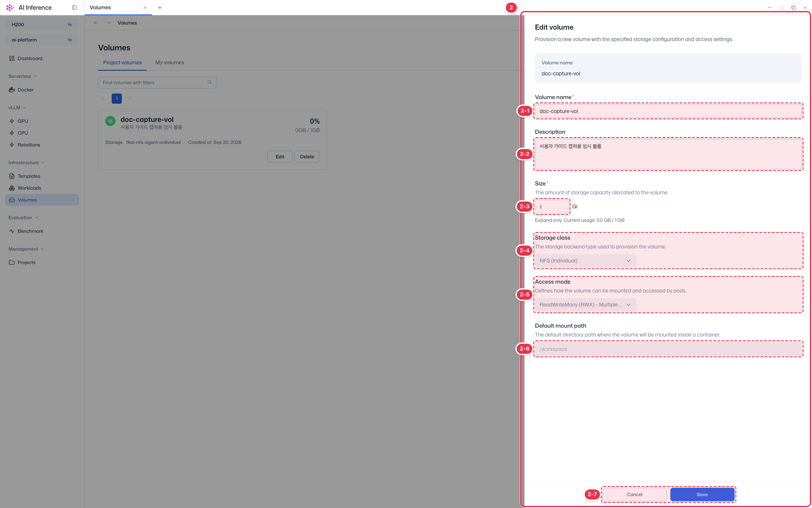Image resolution: width=812 pixels, height=508 pixels.
Task: Click the Save button
Action: click(x=702, y=494)
